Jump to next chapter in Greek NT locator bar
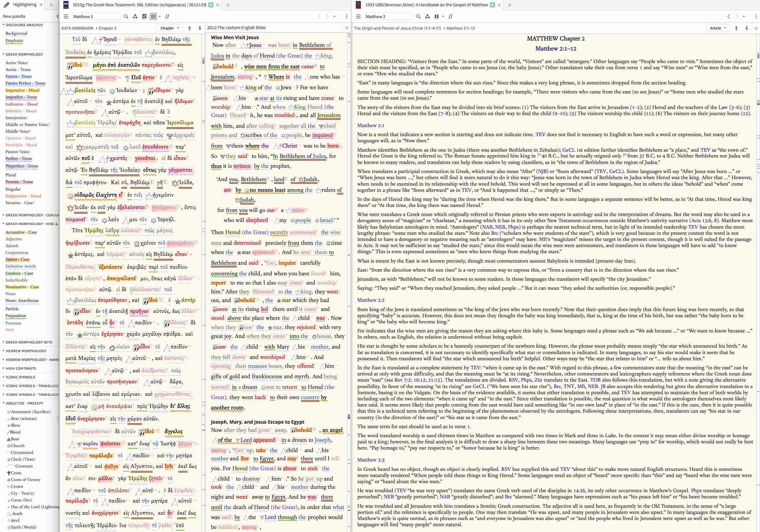This screenshot has width=760, height=532. pos(200,28)
